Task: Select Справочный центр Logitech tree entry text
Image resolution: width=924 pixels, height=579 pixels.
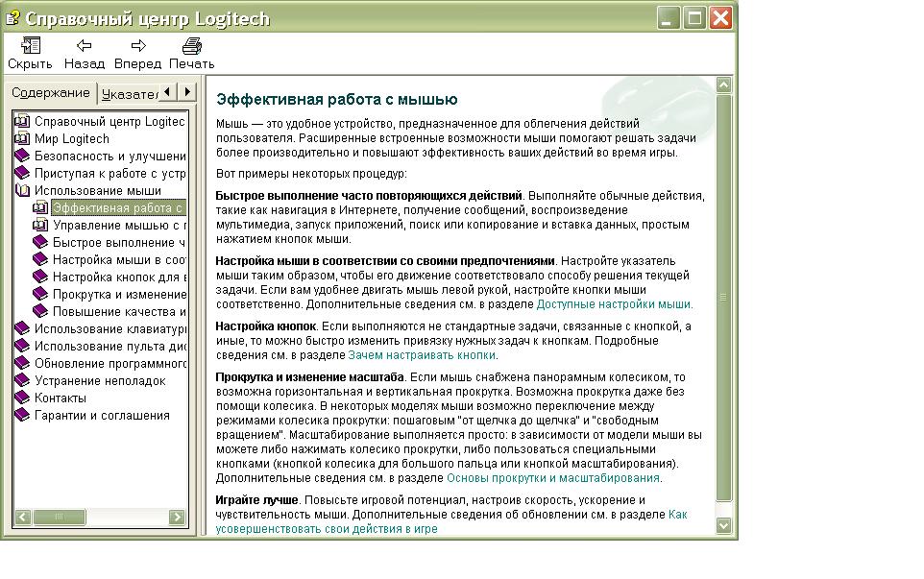Action: pyautogui.click(x=109, y=121)
